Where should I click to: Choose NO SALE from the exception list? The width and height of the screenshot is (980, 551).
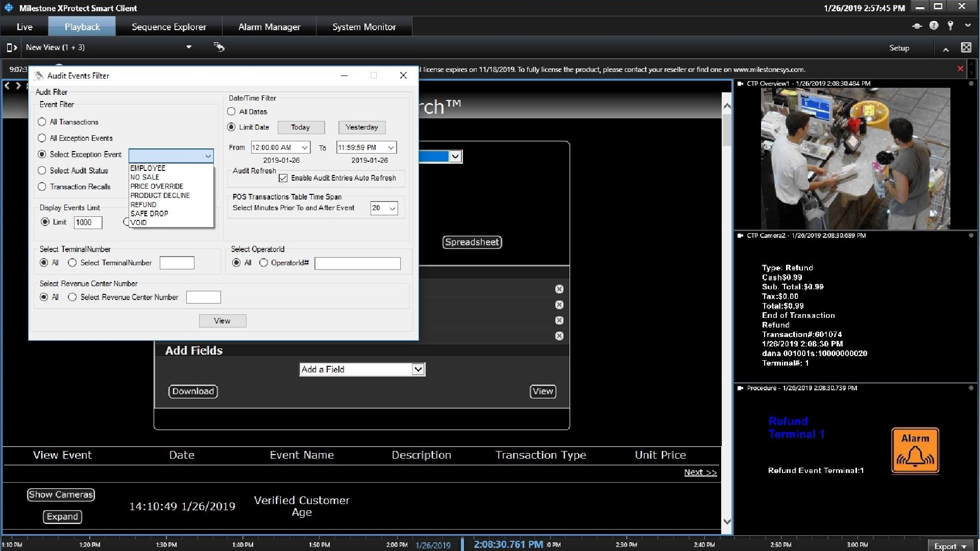[x=145, y=178]
